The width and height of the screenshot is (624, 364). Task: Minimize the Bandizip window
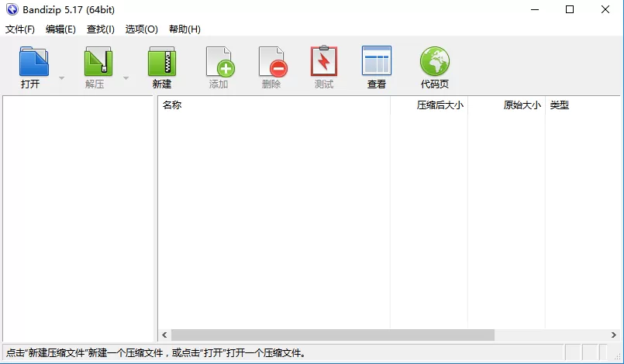coord(535,9)
